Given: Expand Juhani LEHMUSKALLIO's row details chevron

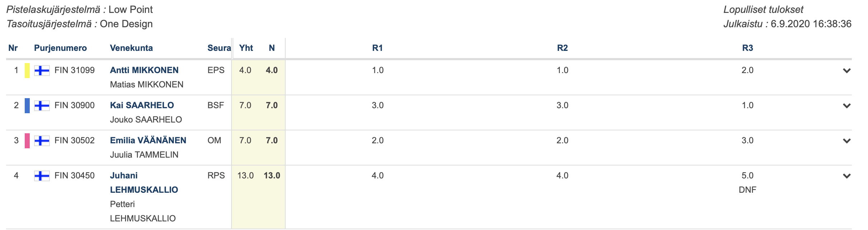Looking at the screenshot, I should click(x=847, y=176).
